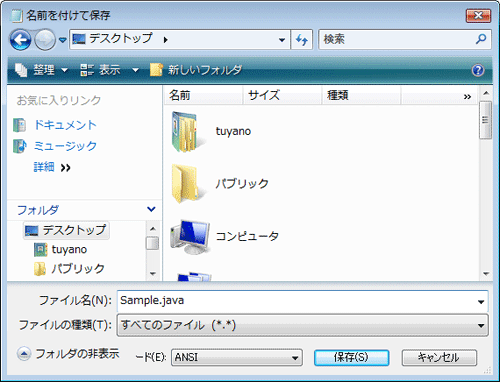Image resolution: width=500 pixels, height=382 pixels.
Task: Open the encoding ANSI dropdown
Action: coord(237,358)
